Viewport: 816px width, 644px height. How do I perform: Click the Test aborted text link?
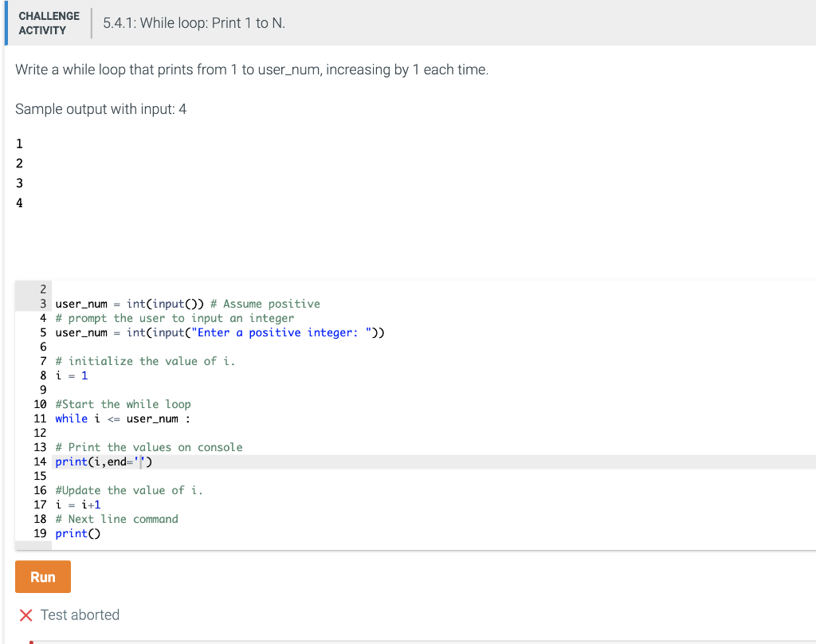80,615
